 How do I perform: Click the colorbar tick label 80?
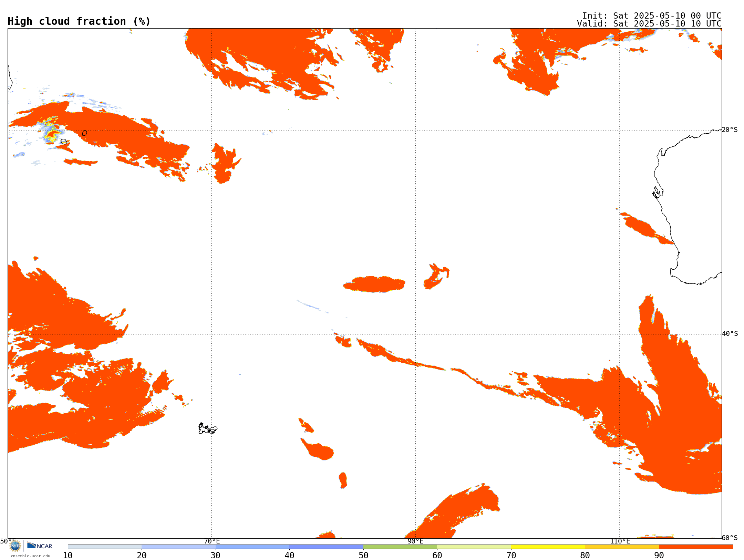[585, 556]
